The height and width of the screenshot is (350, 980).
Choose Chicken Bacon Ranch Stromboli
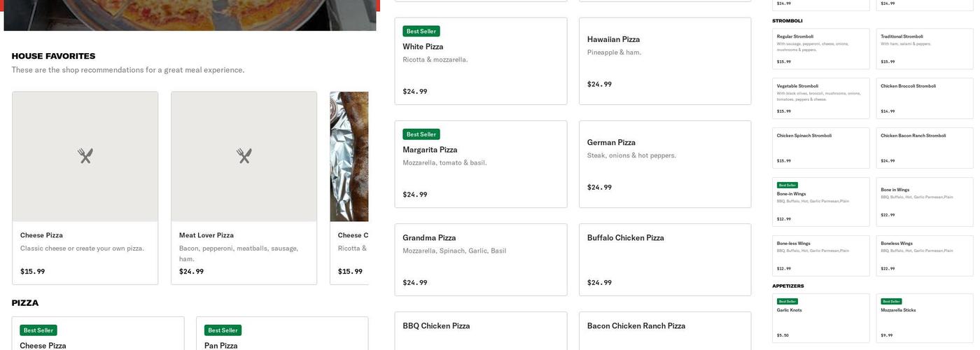924,148
